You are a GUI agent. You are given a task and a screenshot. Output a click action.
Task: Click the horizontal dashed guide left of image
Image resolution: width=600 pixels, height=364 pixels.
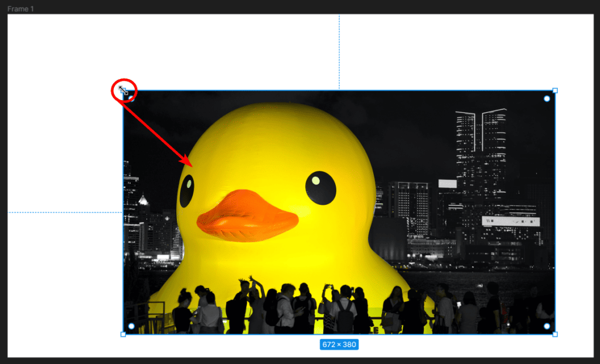pyautogui.click(x=64, y=212)
